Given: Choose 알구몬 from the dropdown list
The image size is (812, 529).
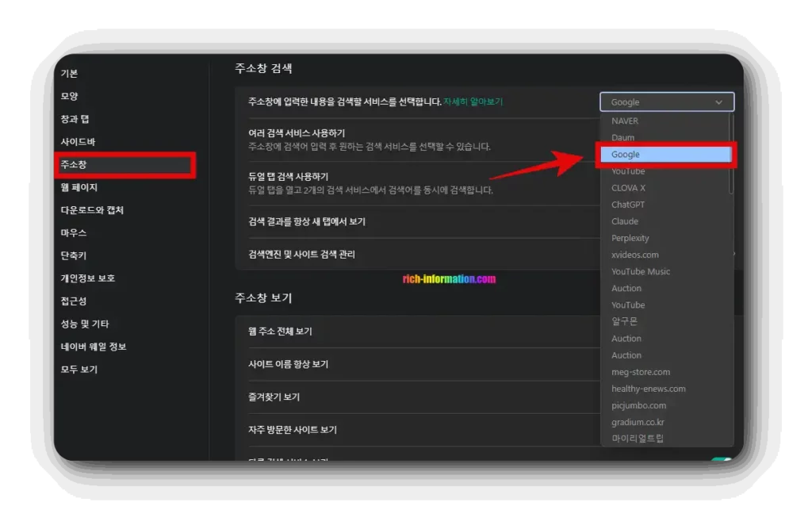Looking at the screenshot, I should (x=665, y=322).
